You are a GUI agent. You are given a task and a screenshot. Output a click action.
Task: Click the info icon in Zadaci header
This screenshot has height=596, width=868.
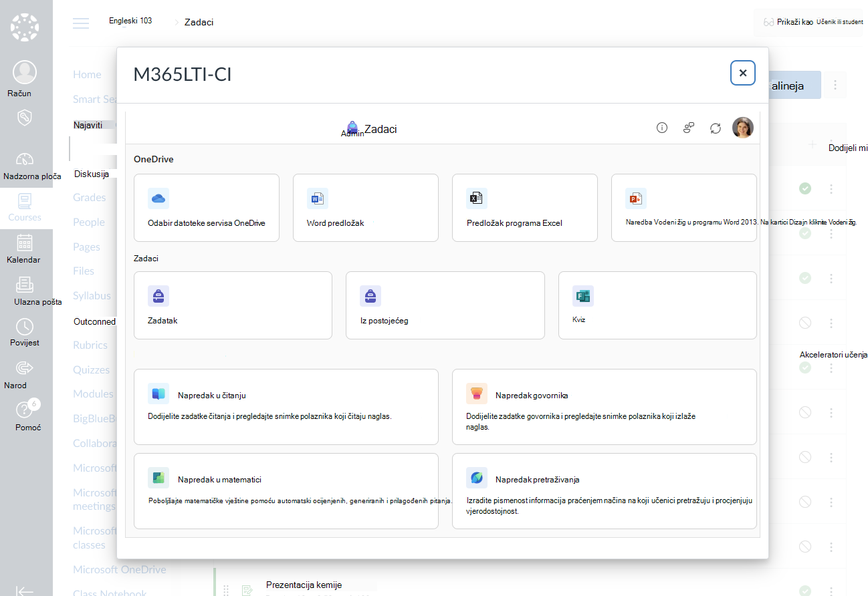662,128
